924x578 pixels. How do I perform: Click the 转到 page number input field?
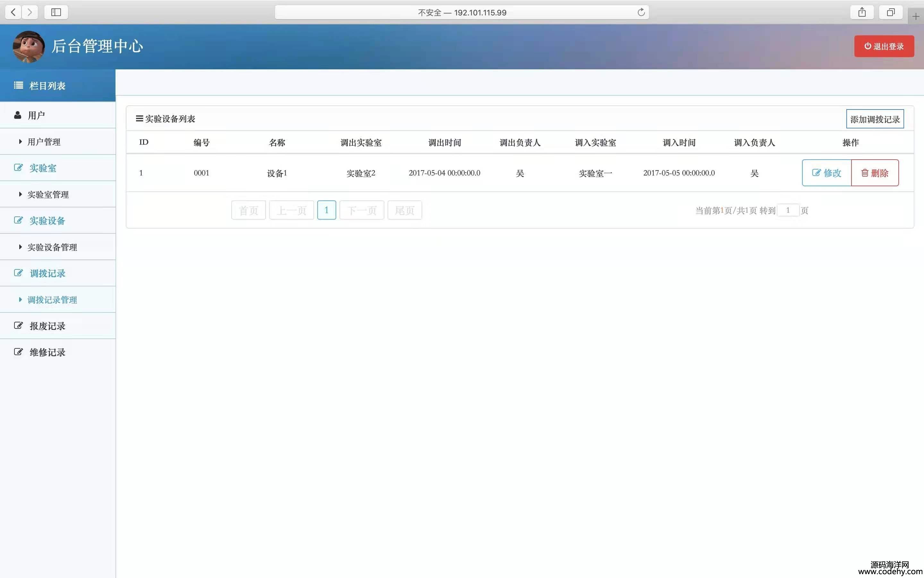coord(788,210)
